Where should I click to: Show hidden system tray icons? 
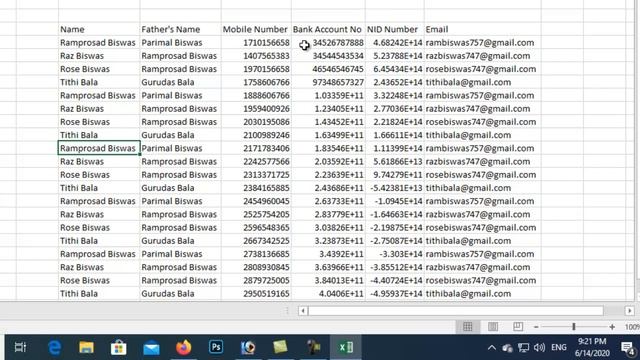[x=492, y=348]
